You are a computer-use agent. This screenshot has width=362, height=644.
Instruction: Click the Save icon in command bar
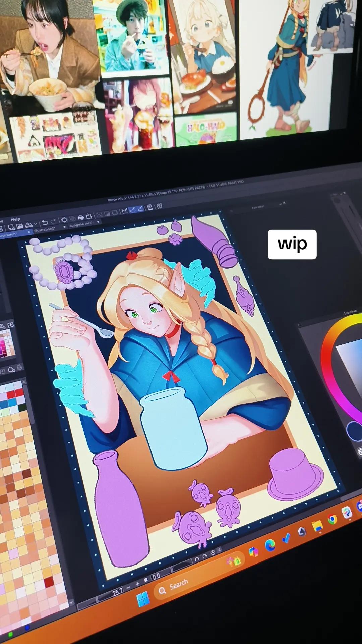click(29, 225)
